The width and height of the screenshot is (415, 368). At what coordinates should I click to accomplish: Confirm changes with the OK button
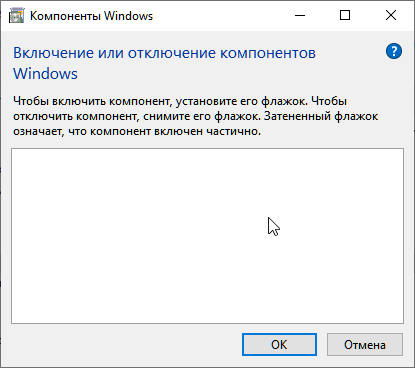279,345
